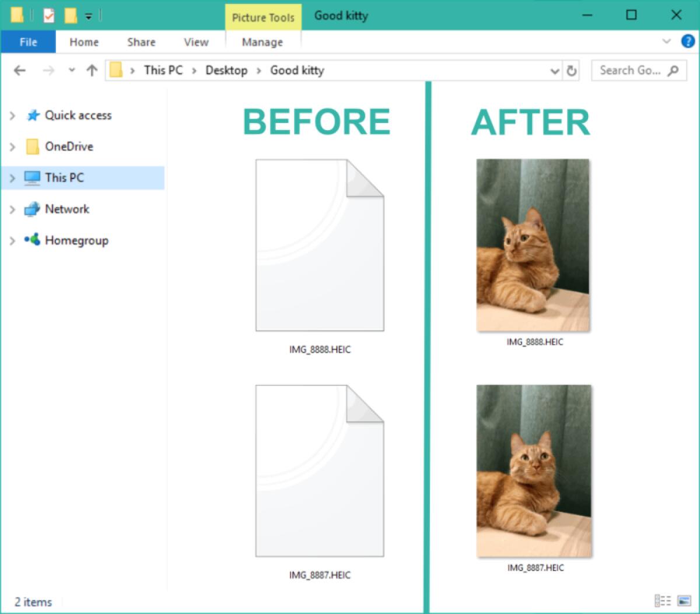Click Desktop in the address breadcrumb
Viewport: 700px width, 614px height.
click(226, 71)
